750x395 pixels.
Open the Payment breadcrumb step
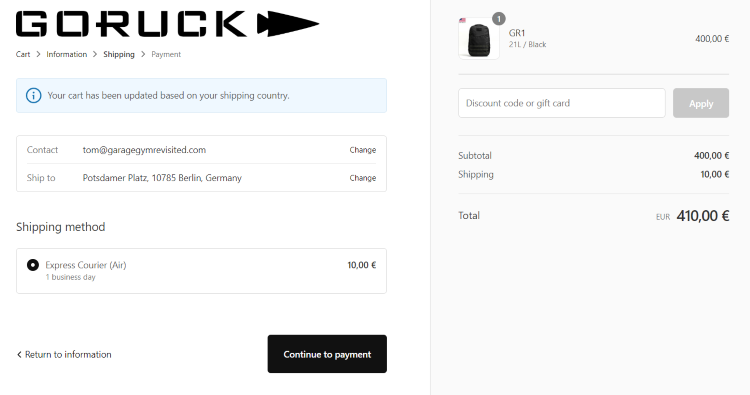coord(166,54)
